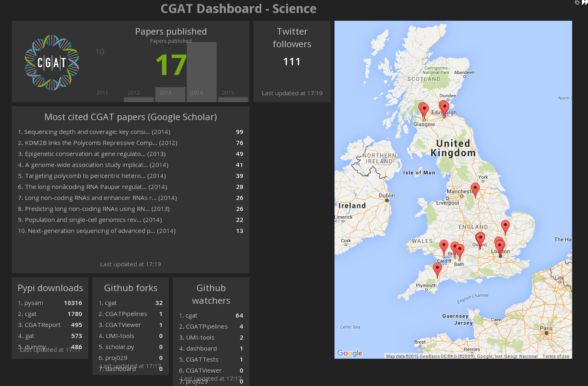Select CGATPipelines row in Github watchers
588x386 pixels.
(x=211, y=327)
